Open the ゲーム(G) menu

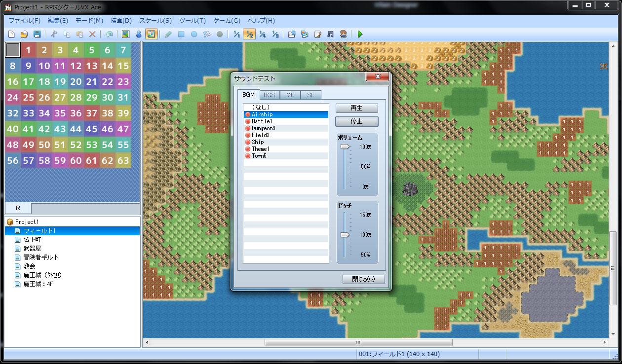(x=227, y=21)
